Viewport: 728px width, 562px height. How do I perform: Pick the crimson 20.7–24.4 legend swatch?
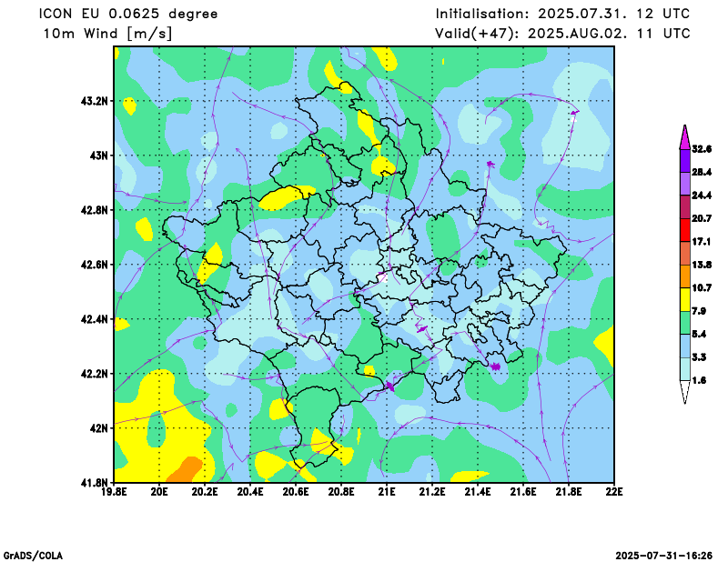[685, 207]
